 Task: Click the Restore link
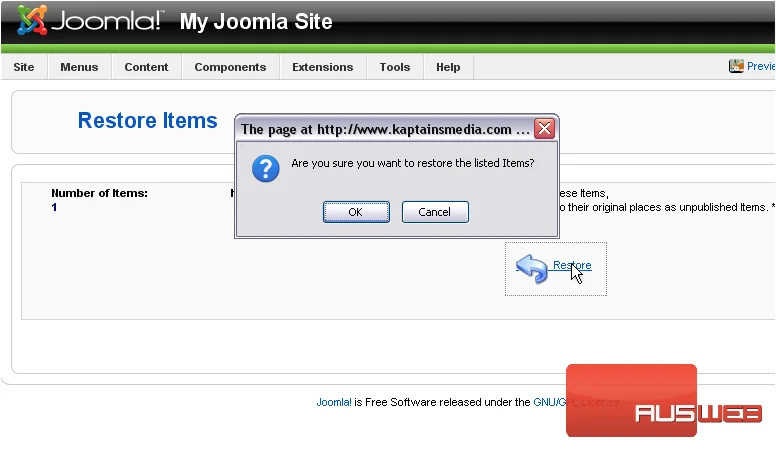[572, 265]
